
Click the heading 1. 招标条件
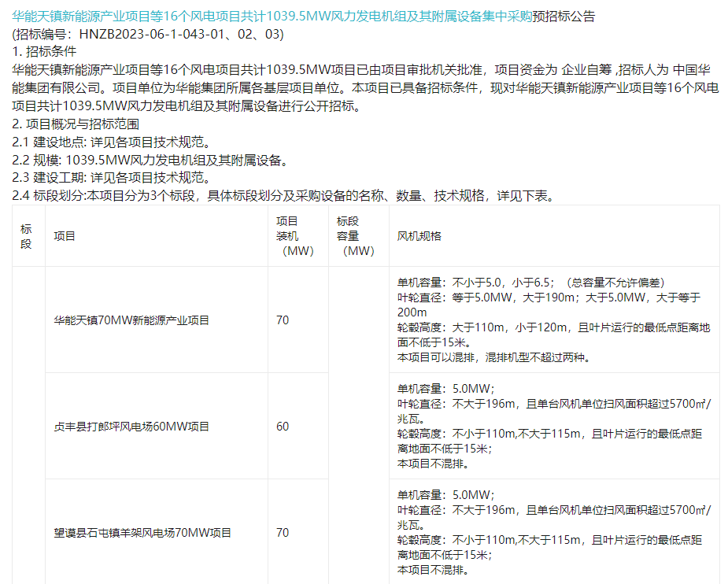pos(44,51)
